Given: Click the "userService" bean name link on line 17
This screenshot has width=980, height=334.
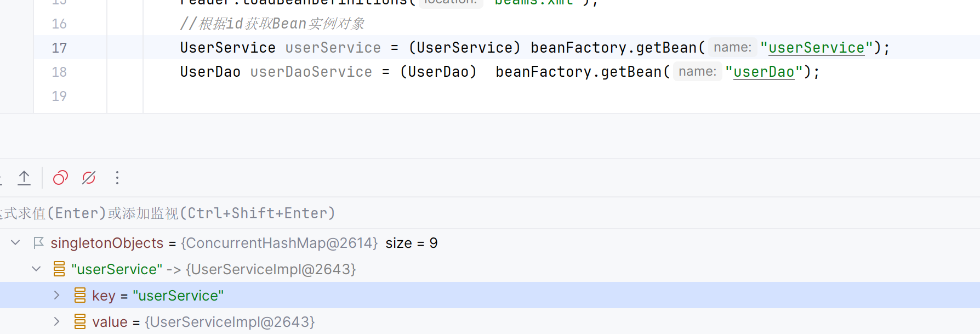Looking at the screenshot, I should point(816,48).
